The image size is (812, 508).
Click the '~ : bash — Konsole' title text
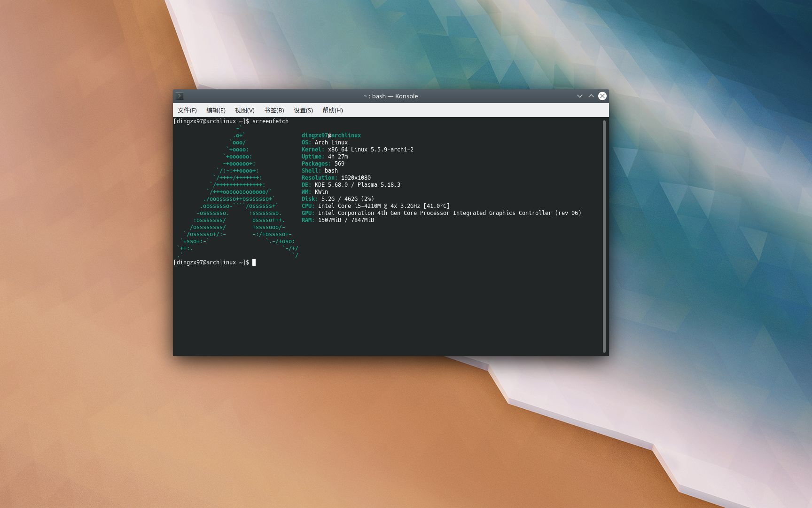coord(390,96)
